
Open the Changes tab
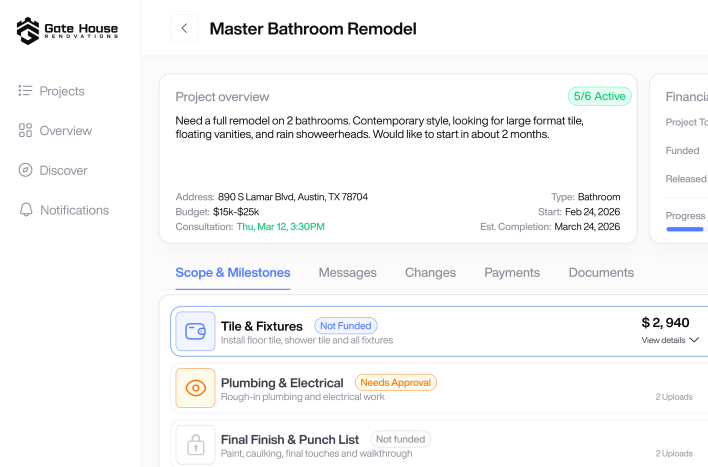click(x=430, y=272)
